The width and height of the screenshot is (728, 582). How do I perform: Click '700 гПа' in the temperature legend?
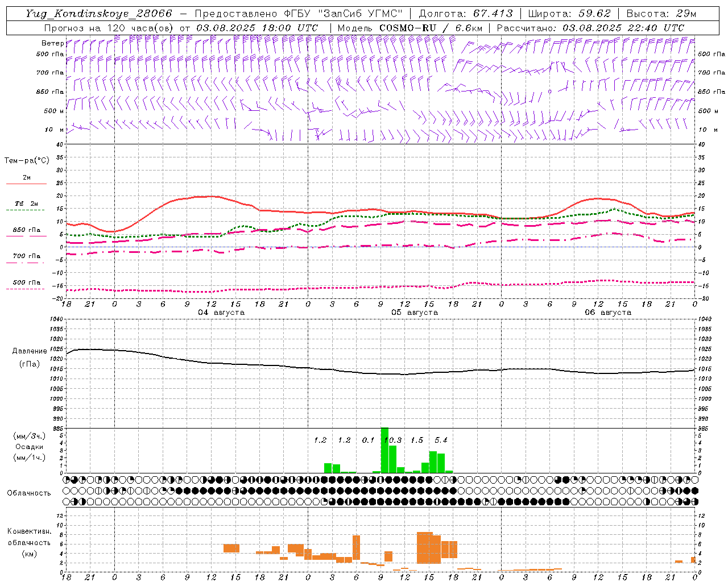tap(27, 256)
